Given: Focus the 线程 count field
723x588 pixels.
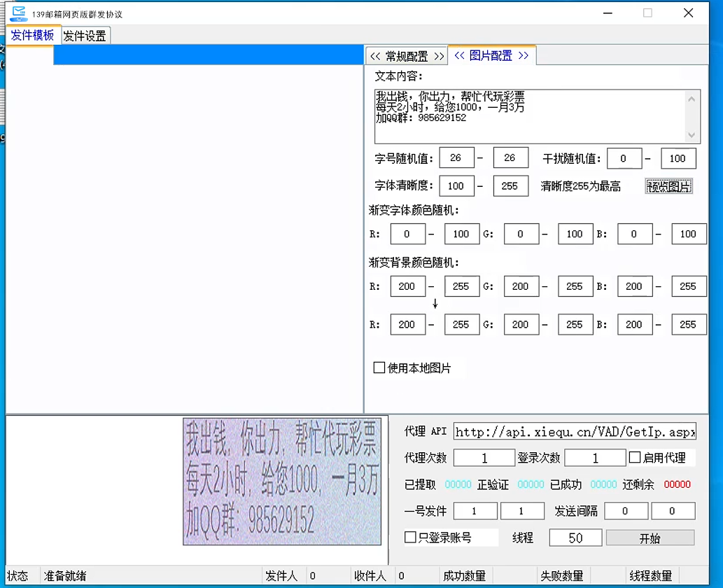Looking at the screenshot, I should (575, 538).
